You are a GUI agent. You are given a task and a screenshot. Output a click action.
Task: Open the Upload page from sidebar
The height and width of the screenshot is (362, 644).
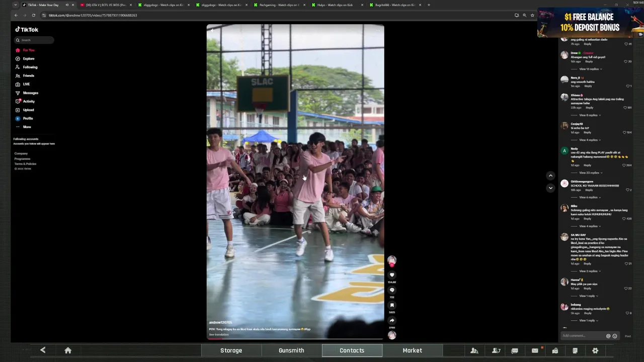click(25, 110)
